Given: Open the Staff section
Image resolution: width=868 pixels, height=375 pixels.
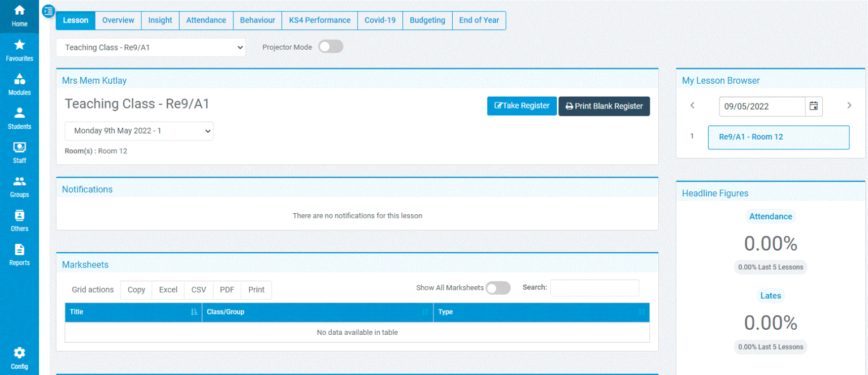Looking at the screenshot, I should click(19, 152).
